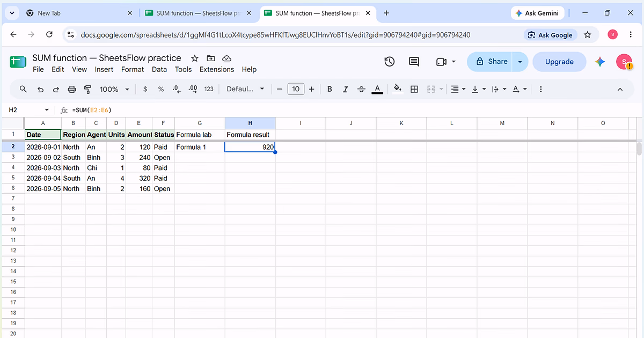The image size is (644, 338).
Task: Increase decimal places
Action: pyautogui.click(x=193, y=89)
